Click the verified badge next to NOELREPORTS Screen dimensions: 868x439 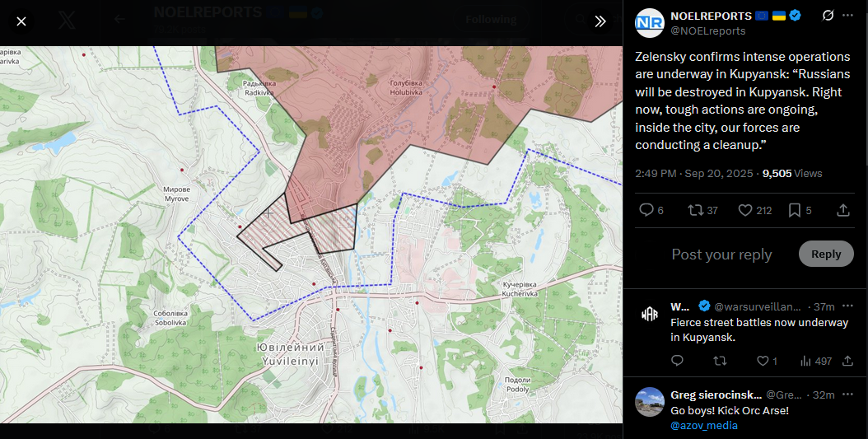(796, 16)
